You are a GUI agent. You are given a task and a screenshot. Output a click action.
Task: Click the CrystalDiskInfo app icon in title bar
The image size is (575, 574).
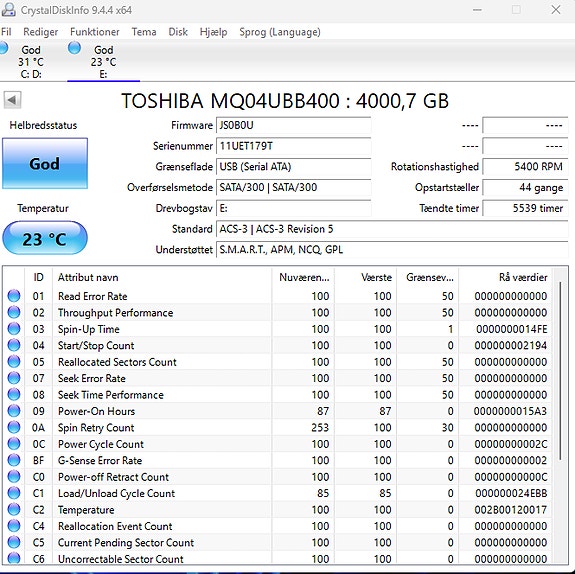(8, 10)
